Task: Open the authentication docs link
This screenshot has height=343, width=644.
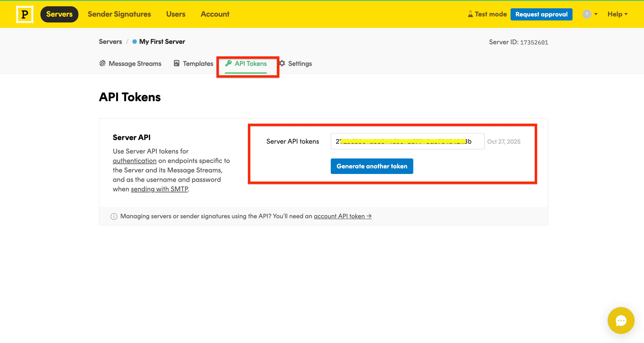Action: [135, 161]
